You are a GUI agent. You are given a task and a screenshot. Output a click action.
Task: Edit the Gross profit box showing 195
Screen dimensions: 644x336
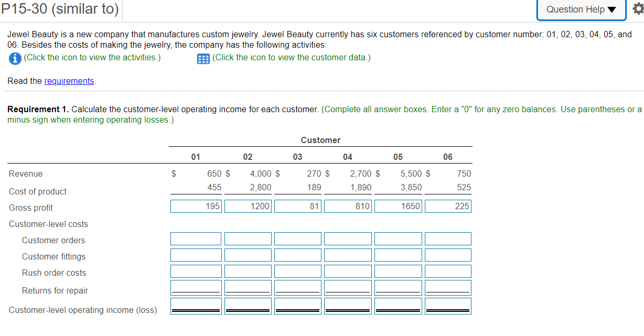pyautogui.click(x=196, y=206)
